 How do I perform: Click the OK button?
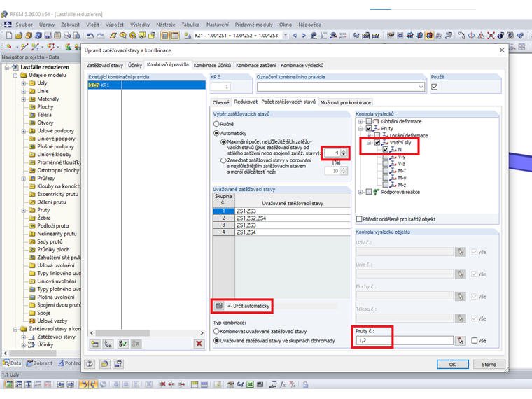coord(452,365)
